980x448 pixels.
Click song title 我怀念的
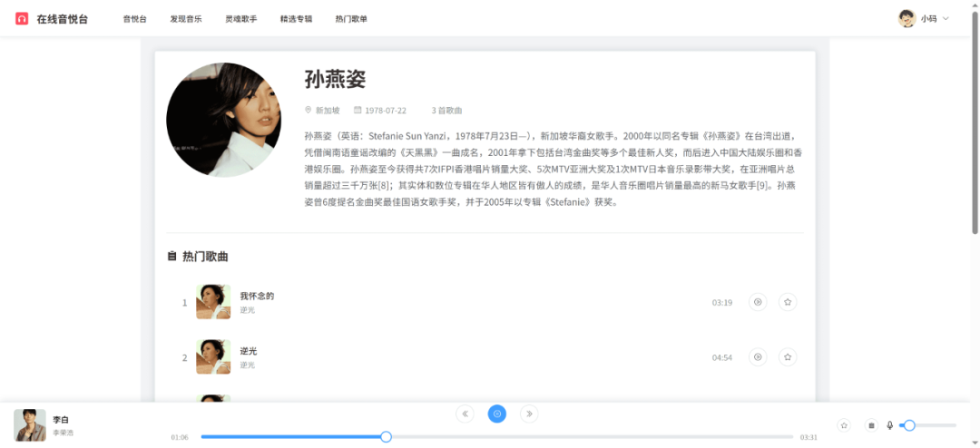[x=257, y=297]
